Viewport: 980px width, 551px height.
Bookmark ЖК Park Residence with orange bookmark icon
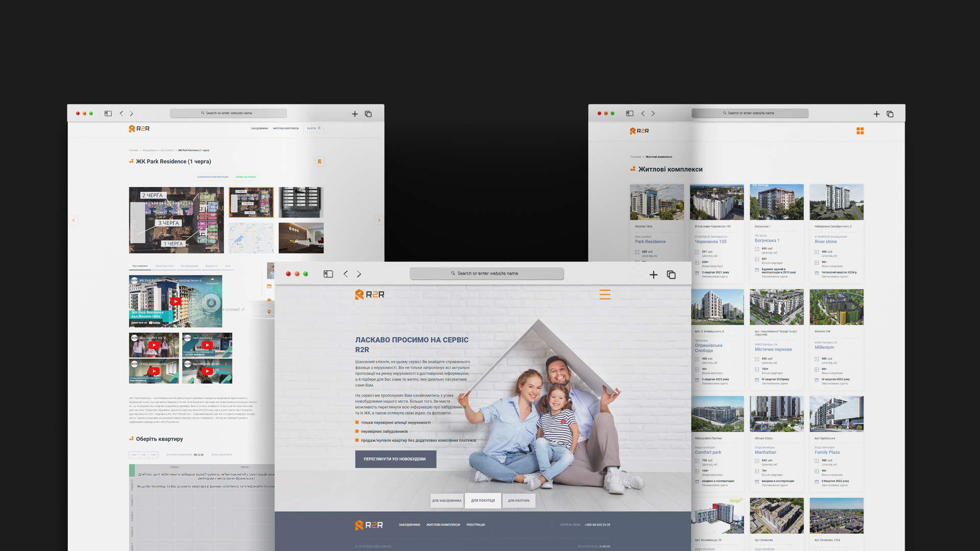[x=320, y=161]
